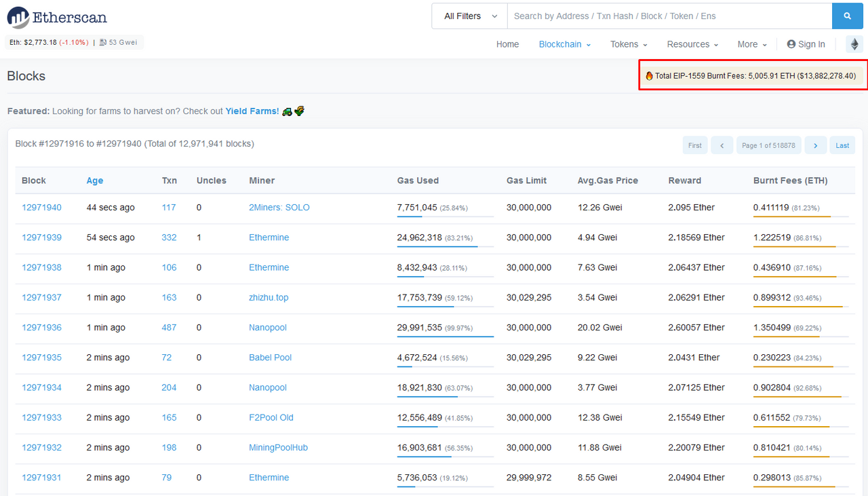Click the user avatar icon beside Sign In
The image size is (868, 496).
tap(791, 44)
